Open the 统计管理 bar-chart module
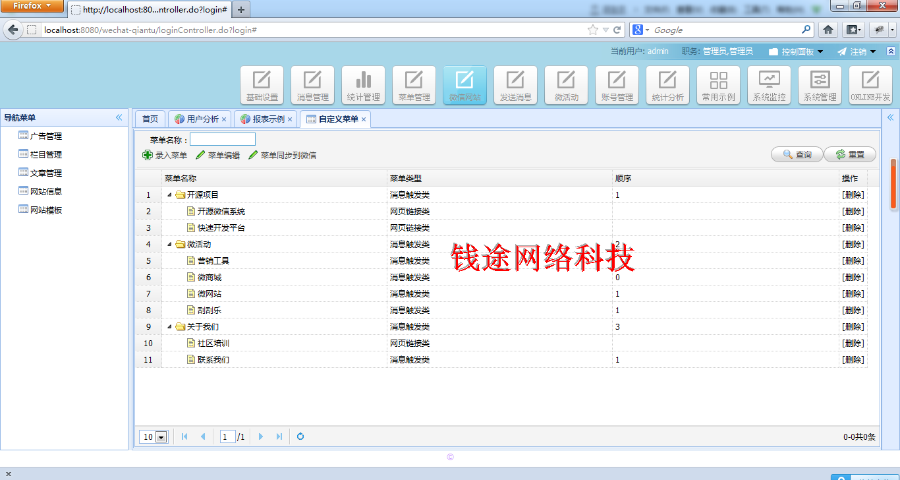The image size is (900, 480). 363,85
